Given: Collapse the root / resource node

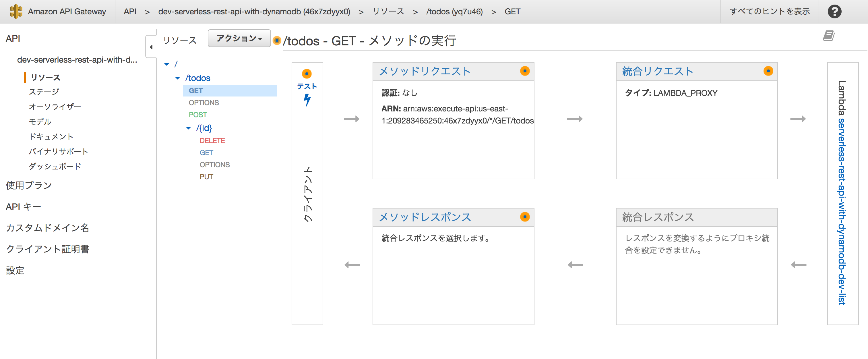Looking at the screenshot, I should [x=166, y=64].
